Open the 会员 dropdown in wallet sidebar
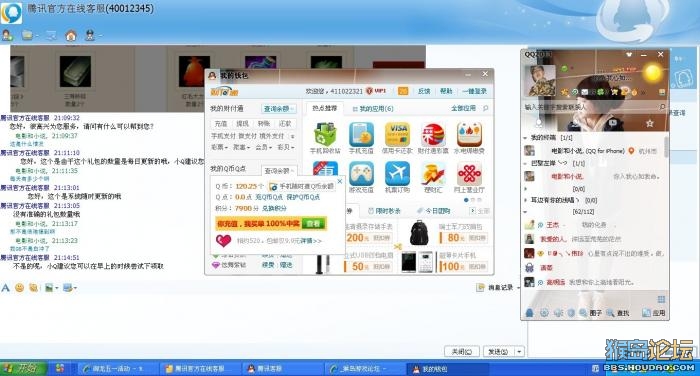 click(264, 147)
